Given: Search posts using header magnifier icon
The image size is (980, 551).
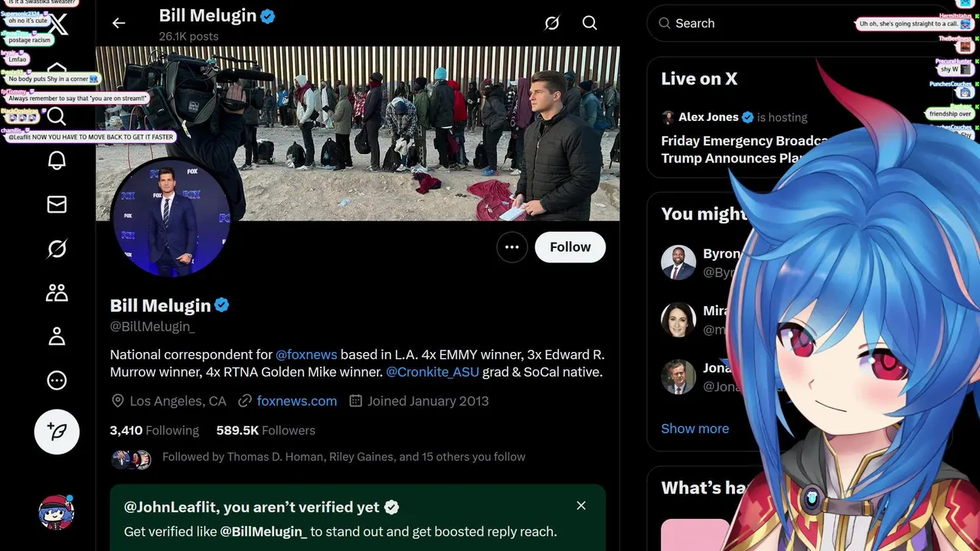Looking at the screenshot, I should click(x=590, y=23).
